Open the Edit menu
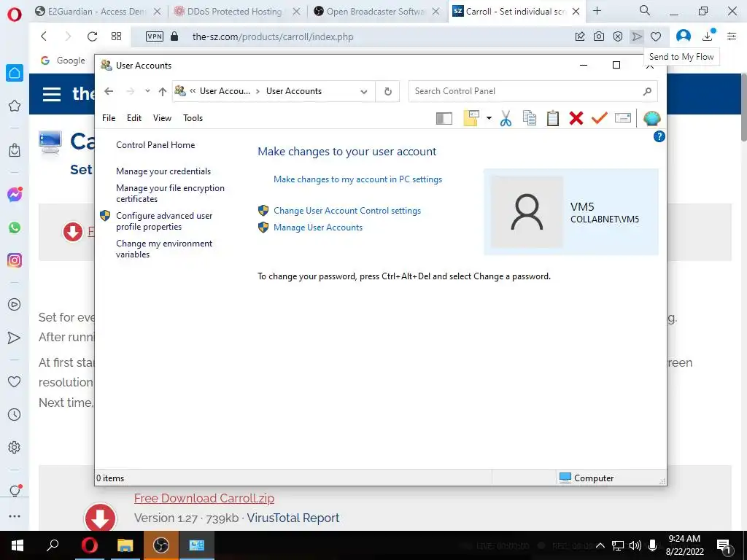Screen dimensions: 747x560 click(x=134, y=118)
